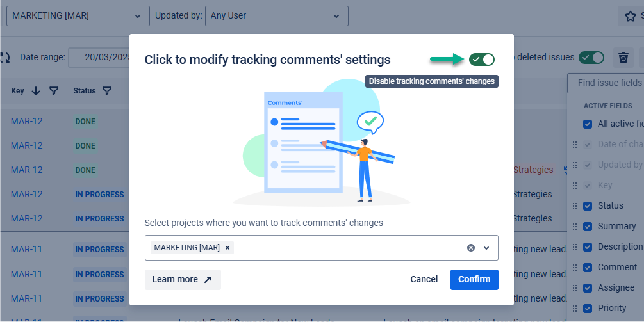Click the Find issue fields search box
Viewport: 644px width, 322px height.
[609, 83]
